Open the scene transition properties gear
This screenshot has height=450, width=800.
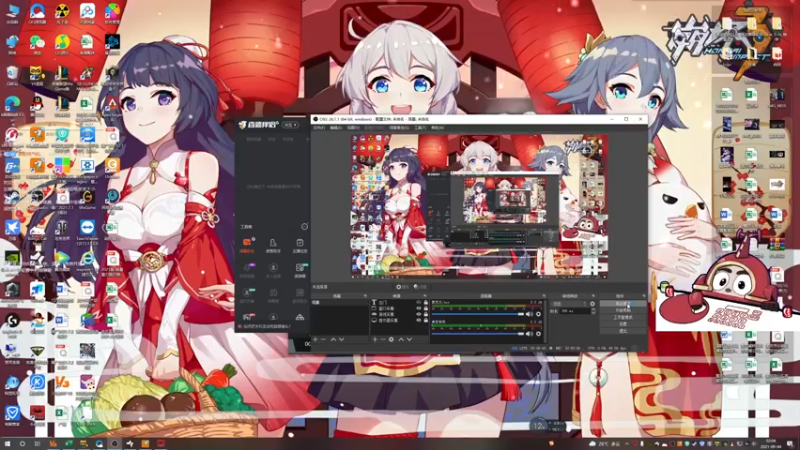tap(592, 304)
